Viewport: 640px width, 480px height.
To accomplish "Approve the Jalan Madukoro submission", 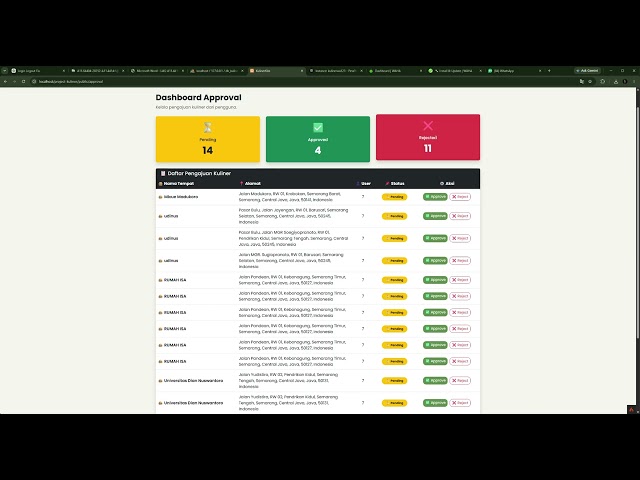I will (435, 197).
